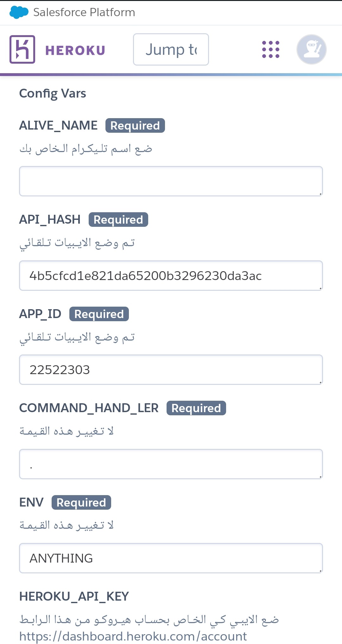Click the COMMAND_HAND_LER value field
Viewport: 342px width, 644px height.
click(x=171, y=464)
